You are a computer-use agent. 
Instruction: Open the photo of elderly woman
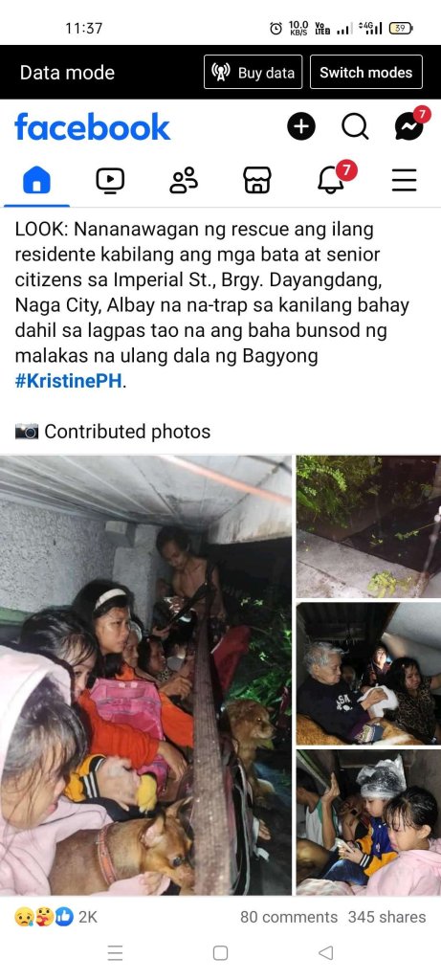click(x=368, y=674)
